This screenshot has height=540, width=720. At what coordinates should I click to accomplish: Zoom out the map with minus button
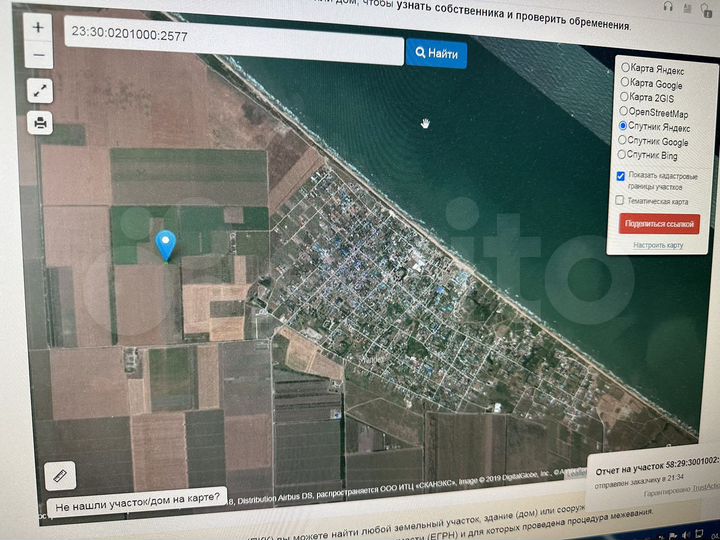pos(38,55)
